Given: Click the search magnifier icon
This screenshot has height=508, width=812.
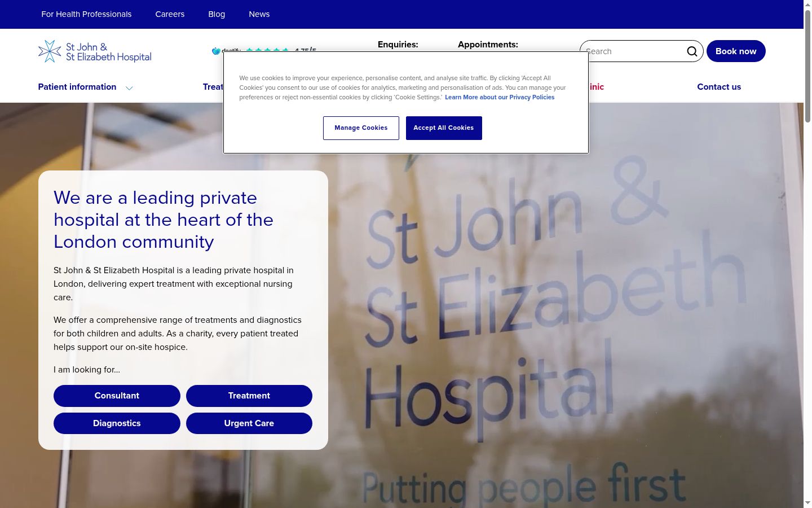Looking at the screenshot, I should (x=692, y=51).
